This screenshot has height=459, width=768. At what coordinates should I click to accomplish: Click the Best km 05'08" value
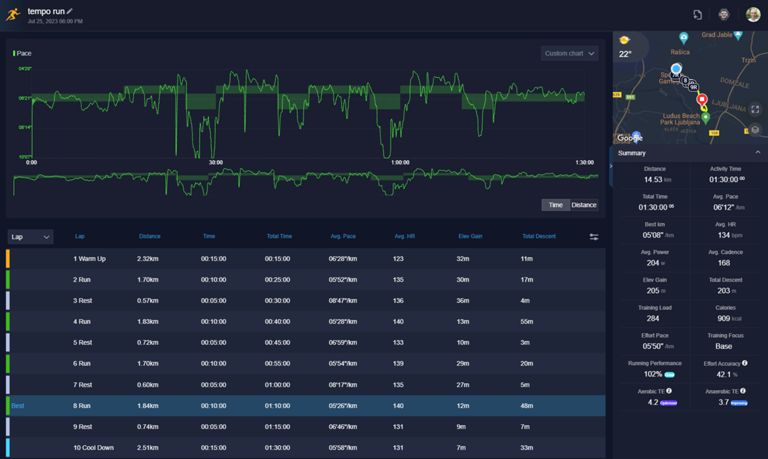657,236
